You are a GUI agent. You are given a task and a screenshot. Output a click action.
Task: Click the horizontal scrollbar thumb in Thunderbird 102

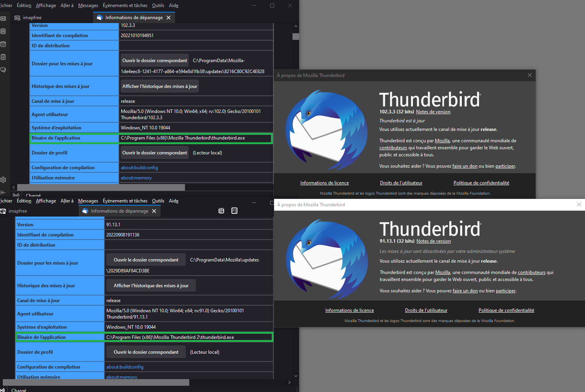[x=101, y=187]
